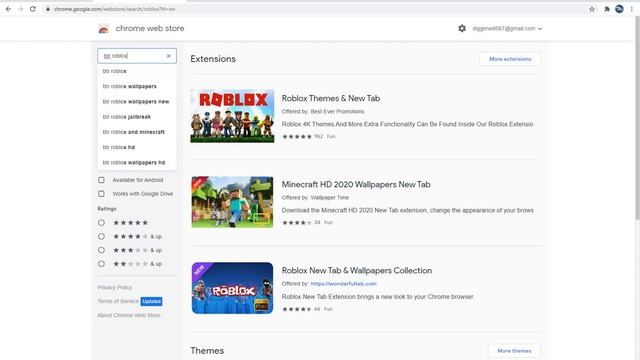Open the Chrome profile avatar
The width and height of the screenshot is (640, 360).
[619, 9]
